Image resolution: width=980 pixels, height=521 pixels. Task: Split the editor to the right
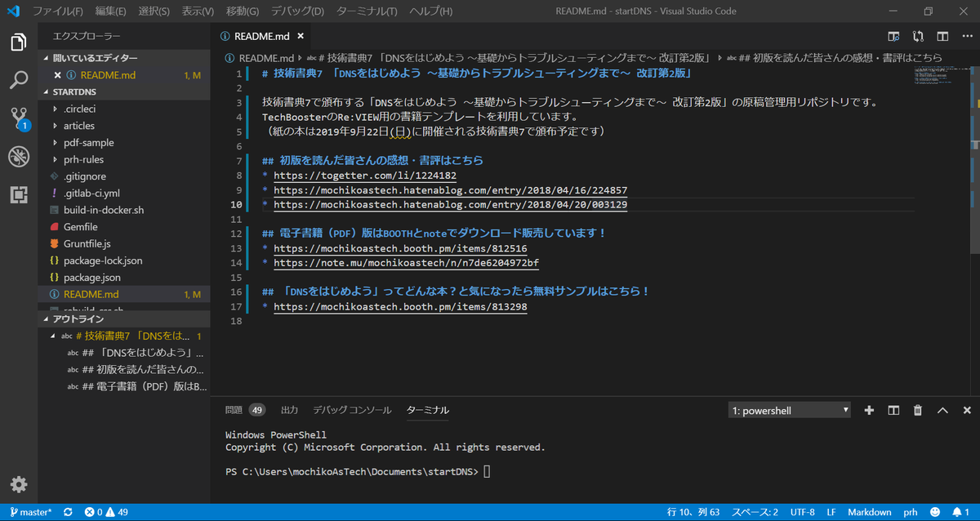tap(942, 37)
